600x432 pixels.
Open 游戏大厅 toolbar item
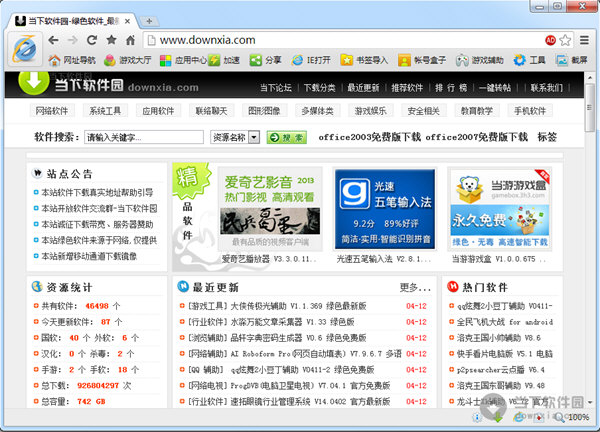click(x=127, y=60)
